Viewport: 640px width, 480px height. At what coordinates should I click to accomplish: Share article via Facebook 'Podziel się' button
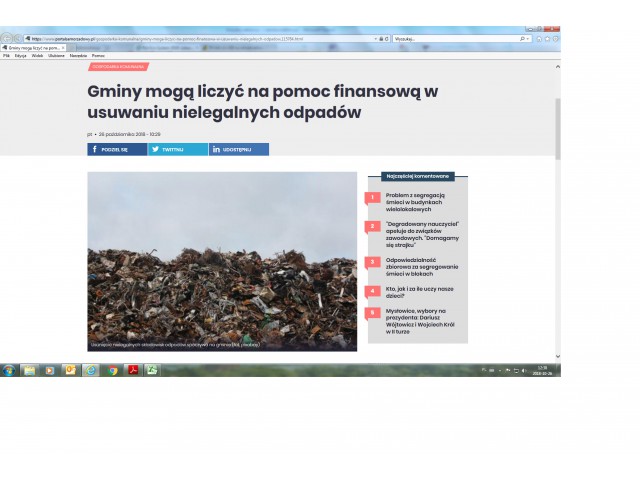[x=117, y=149]
